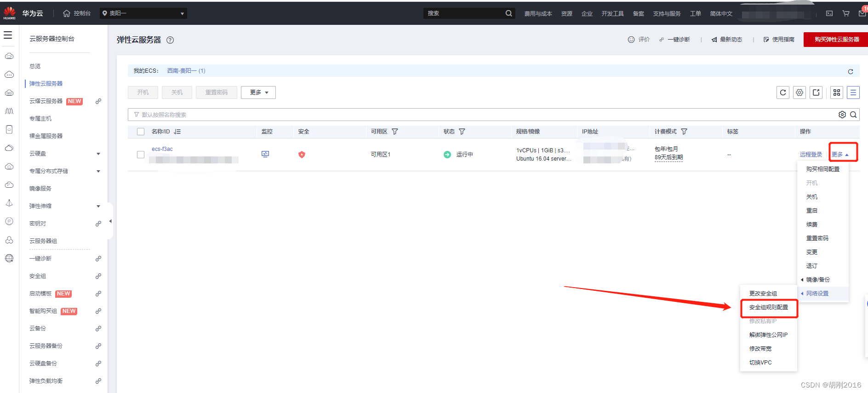Click the globe icon in left rail
Screen dimensions: 868x393
9,258
